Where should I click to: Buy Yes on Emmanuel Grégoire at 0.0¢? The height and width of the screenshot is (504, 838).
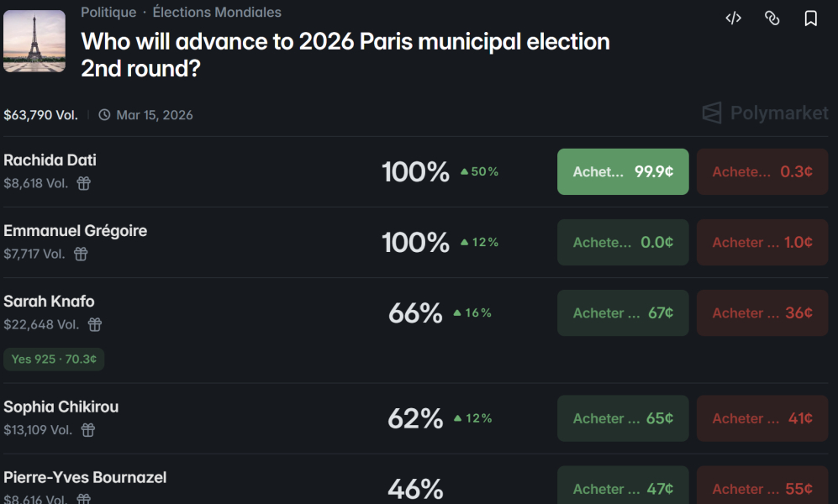(x=623, y=242)
